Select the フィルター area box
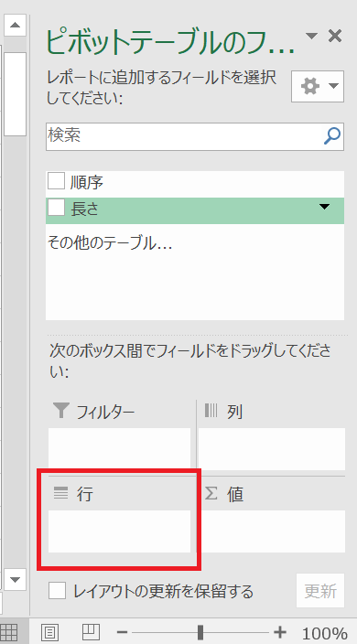 [x=120, y=448]
